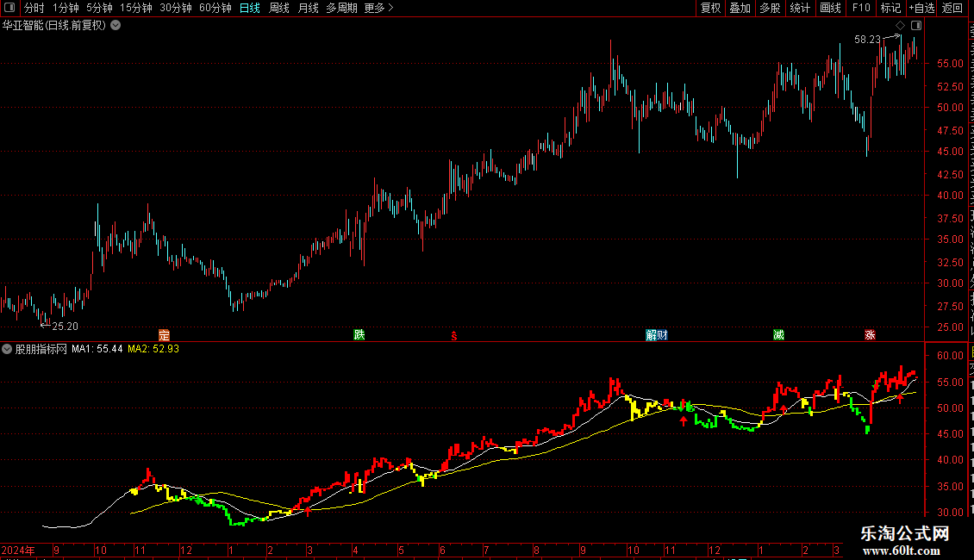This screenshot has width=974, height=560.
Task: Select the 60分钟 period
Action: click(215, 8)
